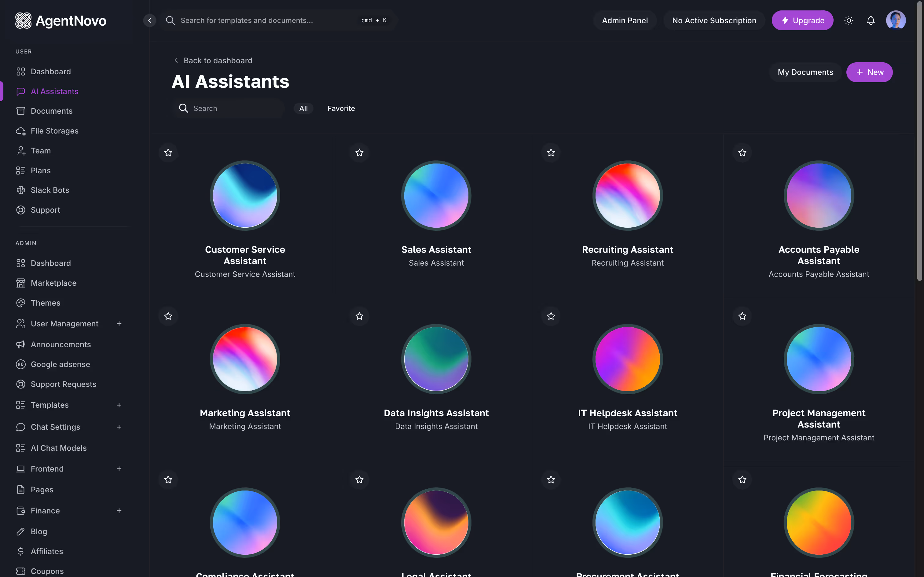Click the Marketplace store icon
This screenshot has width=924, height=577.
click(x=20, y=283)
